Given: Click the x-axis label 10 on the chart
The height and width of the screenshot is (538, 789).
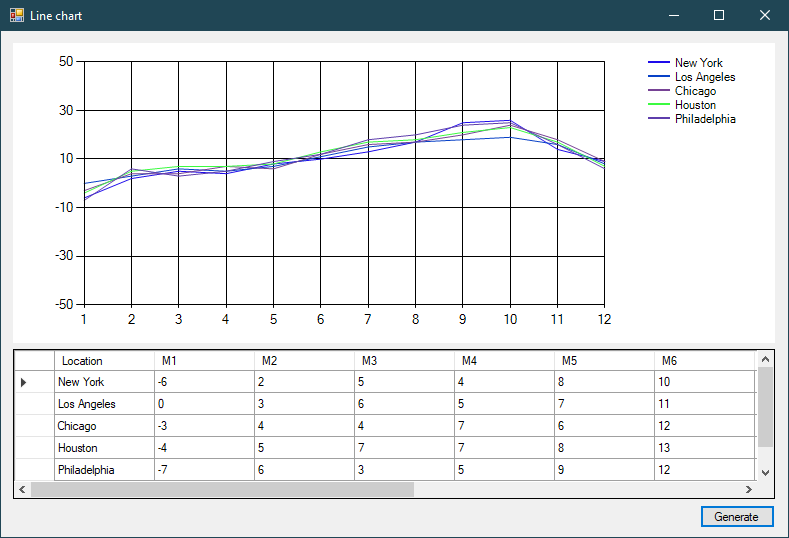Looking at the screenshot, I should (510, 319).
